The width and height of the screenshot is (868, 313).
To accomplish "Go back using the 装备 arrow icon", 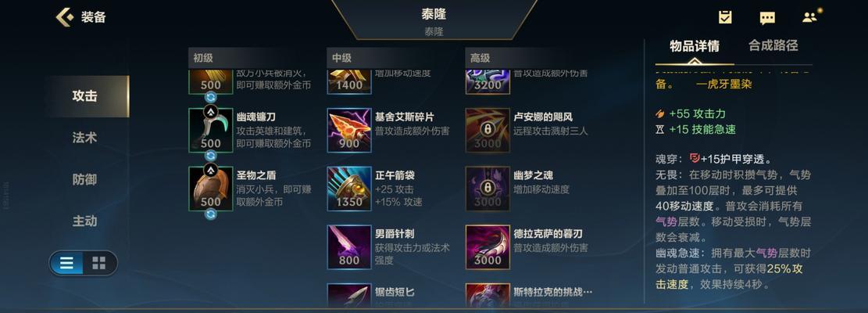I will click(64, 17).
